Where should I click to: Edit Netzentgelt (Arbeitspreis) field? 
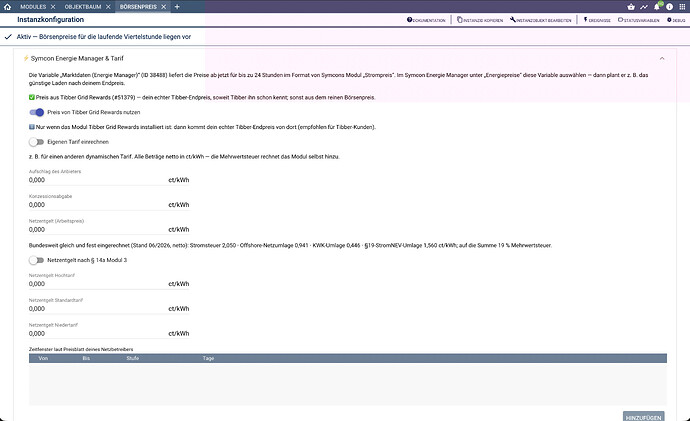click(x=109, y=230)
